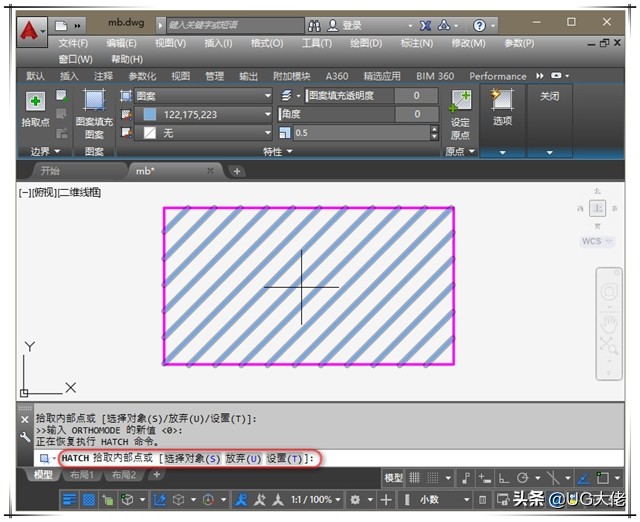The height and width of the screenshot is (522, 640).
Task: Select the Pan hand tool in navigation bar
Action: click(x=608, y=323)
